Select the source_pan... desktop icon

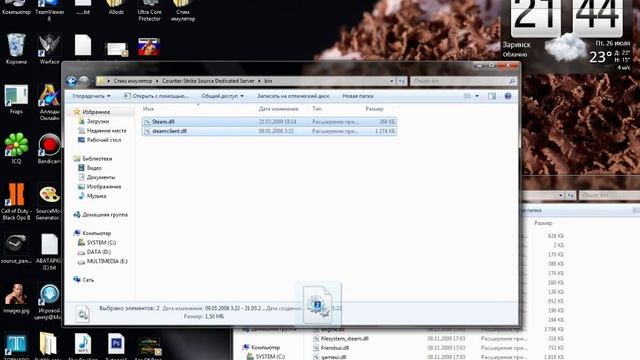16,249
